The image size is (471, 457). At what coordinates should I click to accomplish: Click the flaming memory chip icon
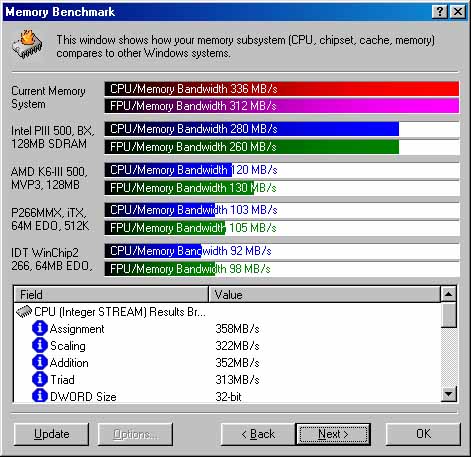[27, 44]
